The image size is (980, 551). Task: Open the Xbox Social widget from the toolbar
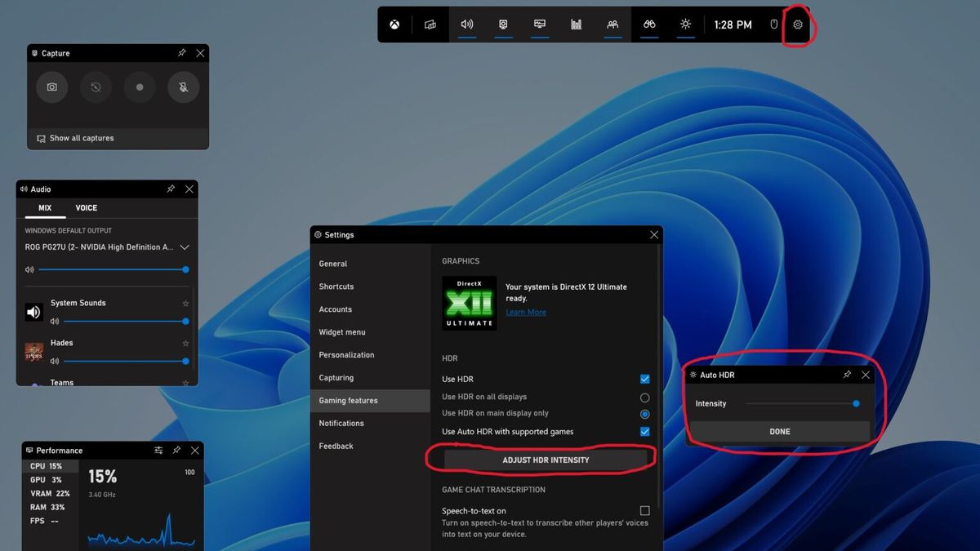coord(612,24)
